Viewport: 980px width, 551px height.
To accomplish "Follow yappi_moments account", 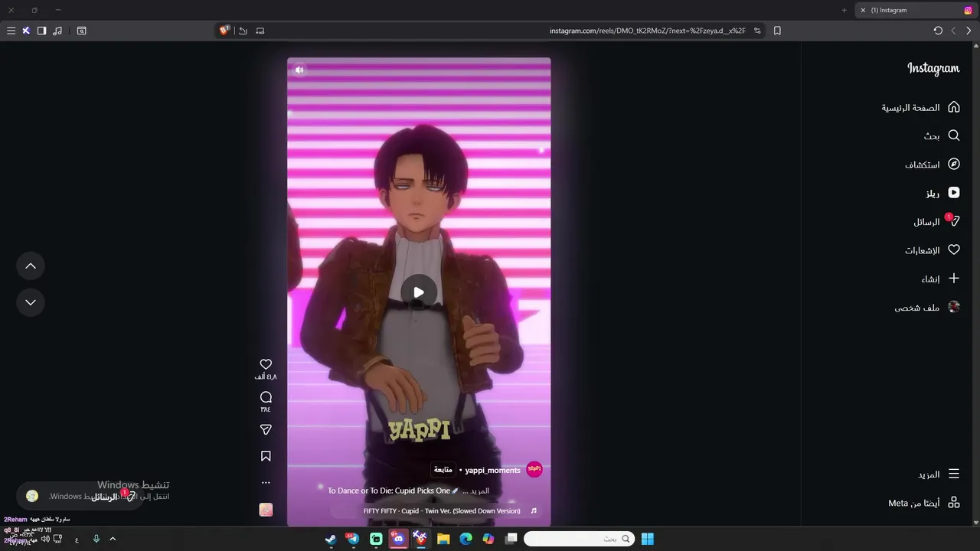I will pos(443,470).
